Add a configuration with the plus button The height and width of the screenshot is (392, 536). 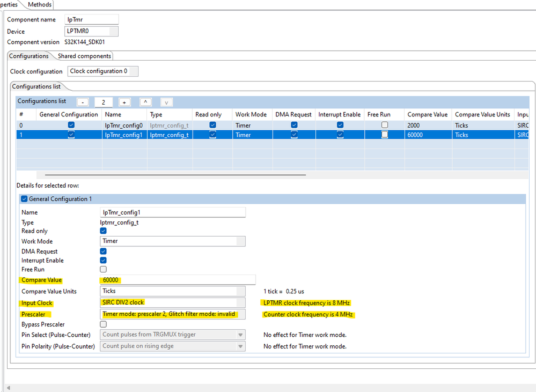point(124,102)
